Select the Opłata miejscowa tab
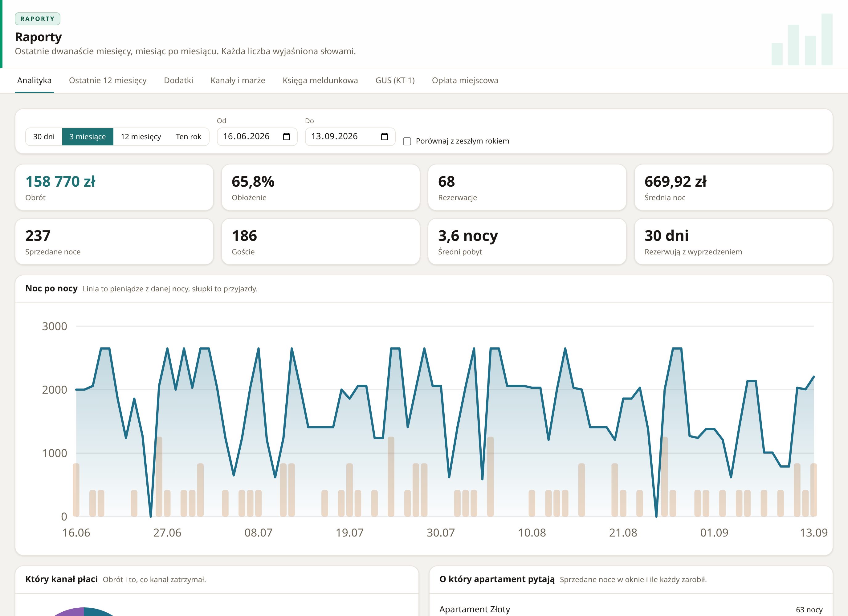 (465, 80)
